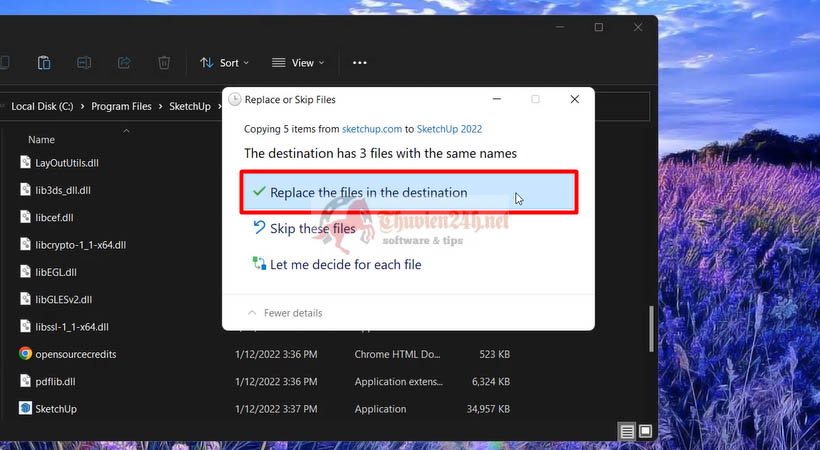
Task: Select libssl-1_1-x64.dll file
Action: coord(72,327)
